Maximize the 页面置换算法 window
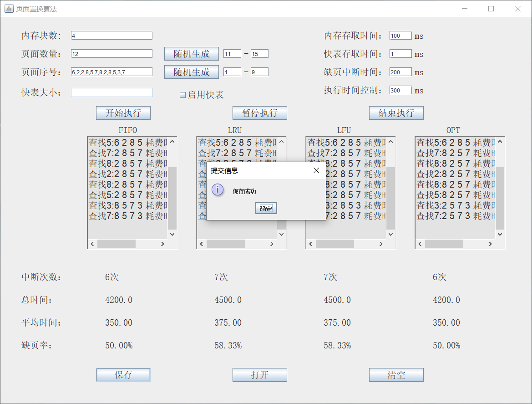The height and width of the screenshot is (404, 532). click(x=491, y=9)
